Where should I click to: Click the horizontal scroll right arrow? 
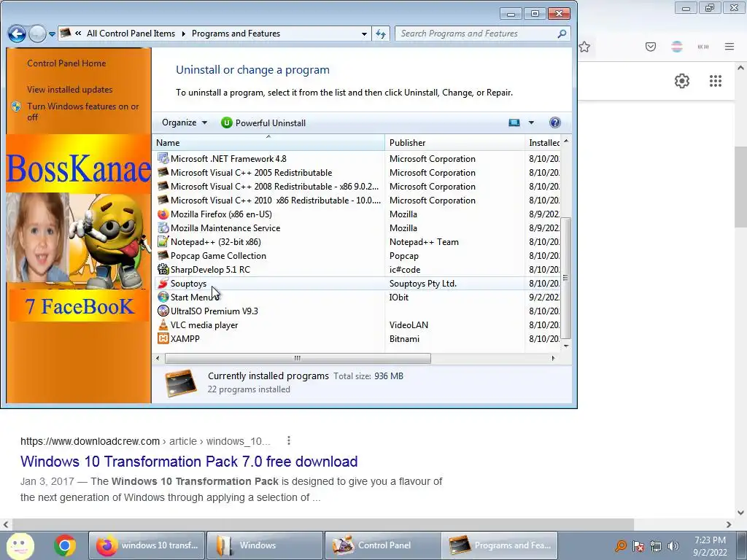(553, 358)
